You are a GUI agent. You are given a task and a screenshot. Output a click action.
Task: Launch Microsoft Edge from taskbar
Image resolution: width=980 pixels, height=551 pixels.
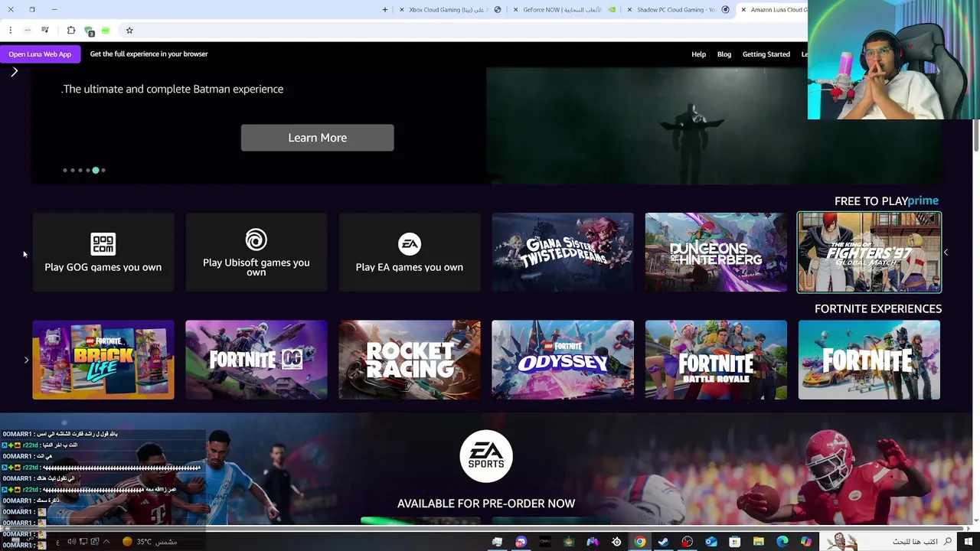coord(782,542)
